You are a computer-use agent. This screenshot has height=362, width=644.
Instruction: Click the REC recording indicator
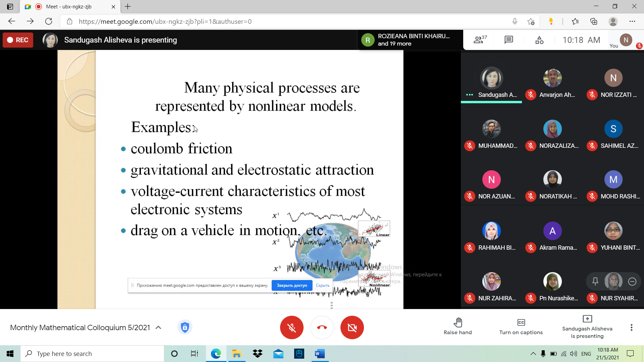pos(18,40)
